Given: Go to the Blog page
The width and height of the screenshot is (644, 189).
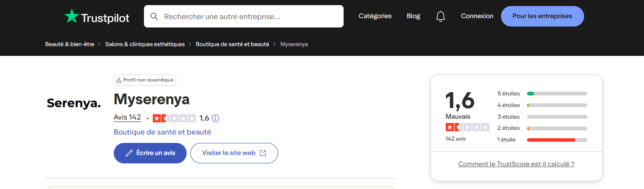Looking at the screenshot, I should click(x=413, y=16).
